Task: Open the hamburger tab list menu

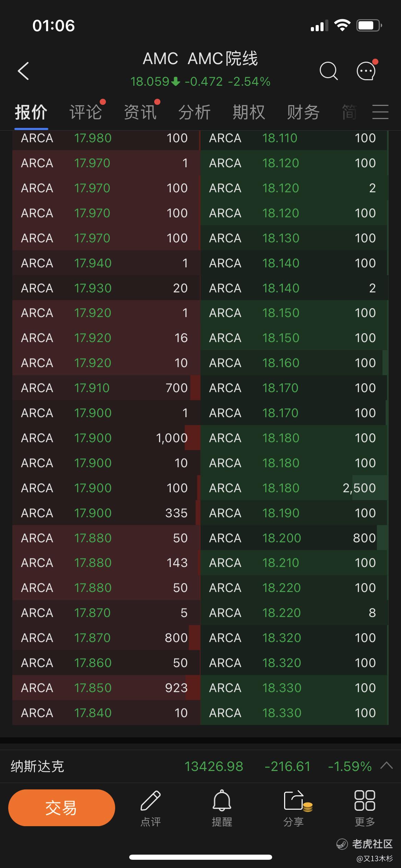Action: [x=380, y=112]
